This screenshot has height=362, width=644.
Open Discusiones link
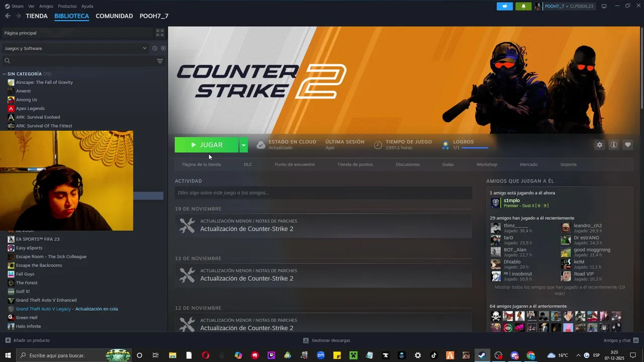click(408, 164)
